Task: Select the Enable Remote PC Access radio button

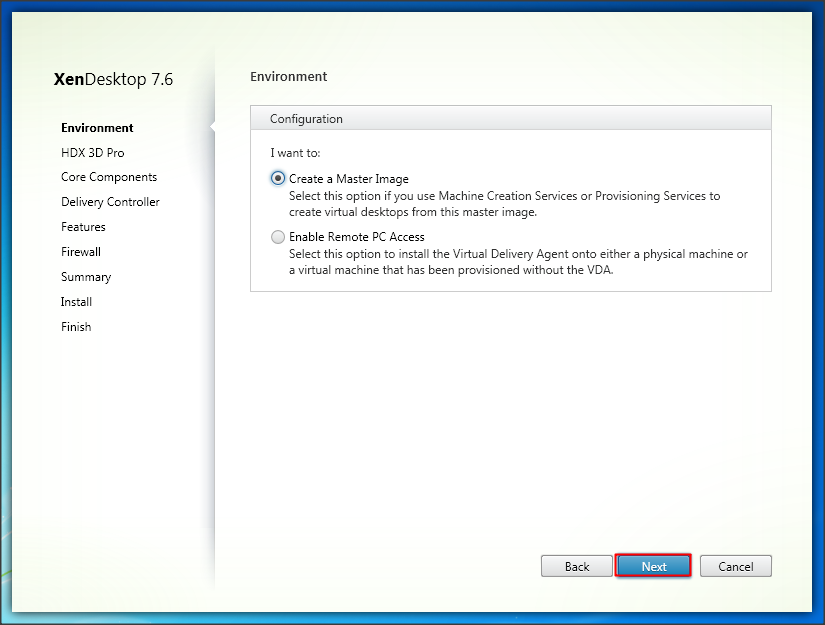Action: click(x=278, y=237)
